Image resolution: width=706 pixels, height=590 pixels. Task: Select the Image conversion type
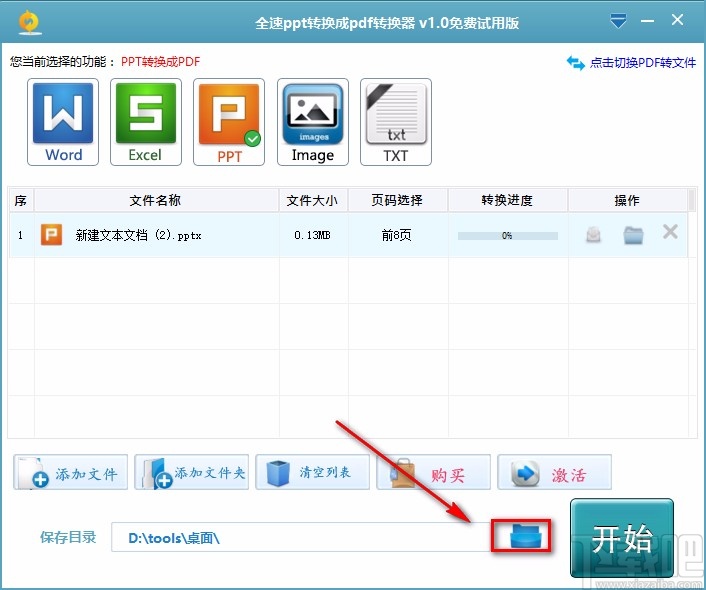tap(312, 122)
